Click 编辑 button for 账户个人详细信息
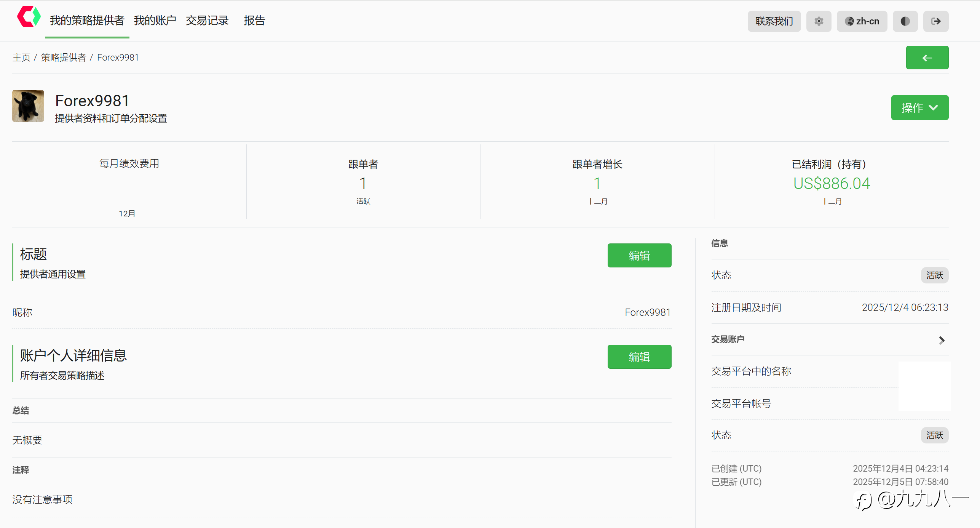 [639, 357]
